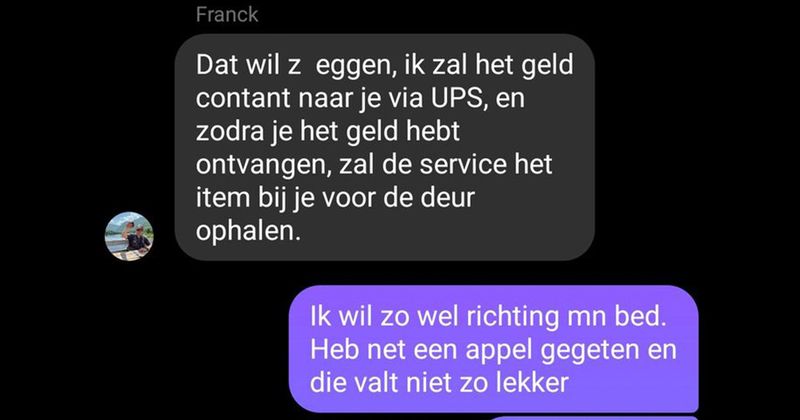
Task: Click the word "service" in grey bubble
Action: pyautogui.click(x=464, y=164)
